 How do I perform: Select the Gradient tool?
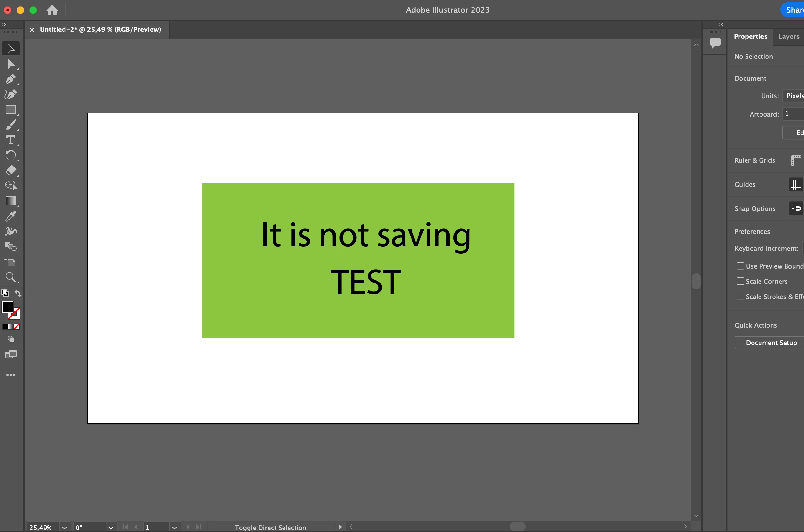pyautogui.click(x=10, y=201)
